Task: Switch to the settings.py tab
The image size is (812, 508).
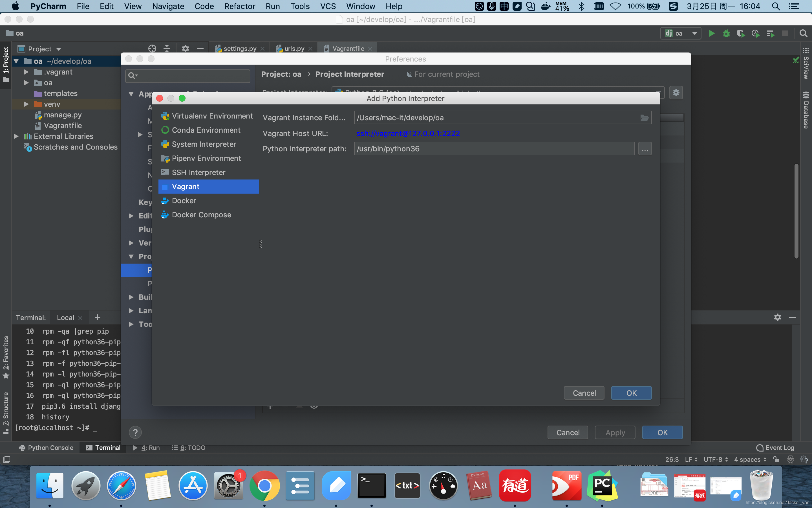Action: pyautogui.click(x=240, y=48)
